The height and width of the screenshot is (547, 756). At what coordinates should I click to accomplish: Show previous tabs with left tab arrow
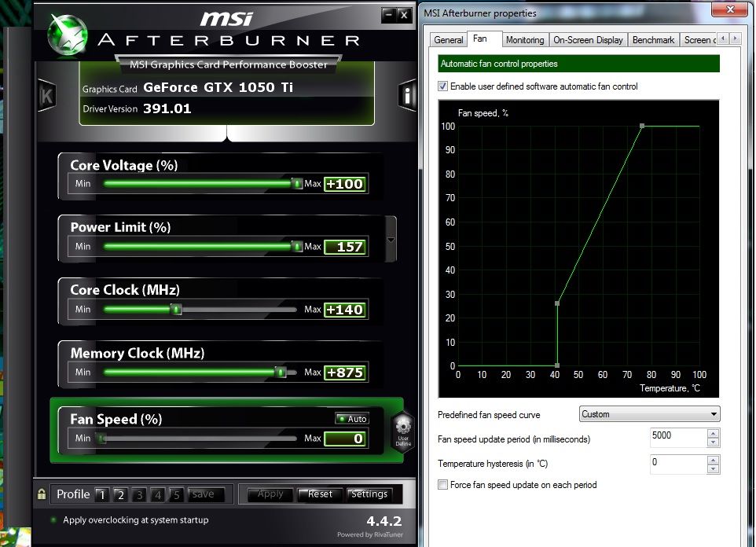[723, 39]
